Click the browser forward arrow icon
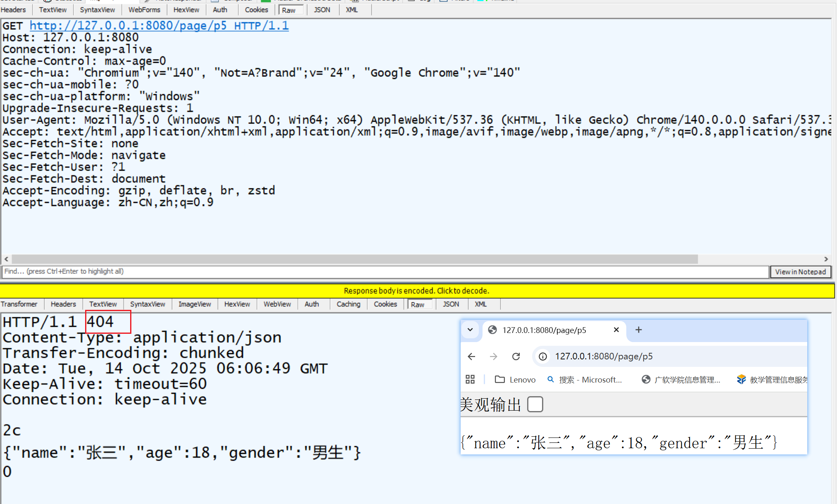837x504 pixels. [494, 357]
